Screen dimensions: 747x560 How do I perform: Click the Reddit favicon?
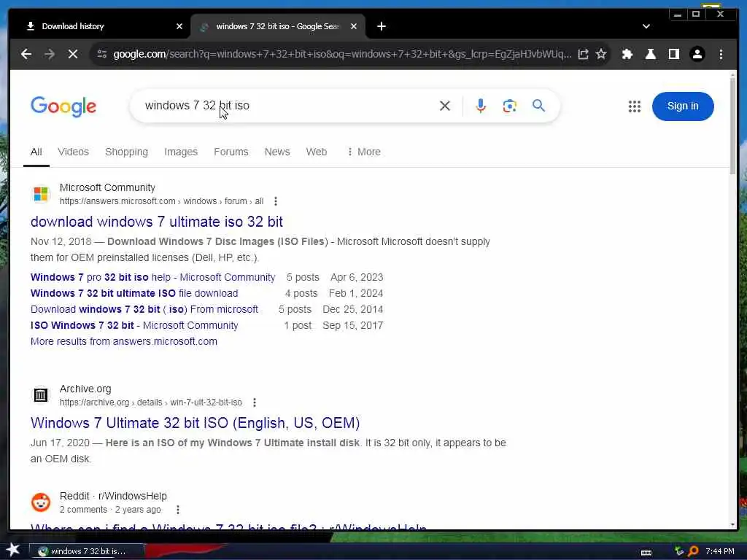(x=41, y=502)
